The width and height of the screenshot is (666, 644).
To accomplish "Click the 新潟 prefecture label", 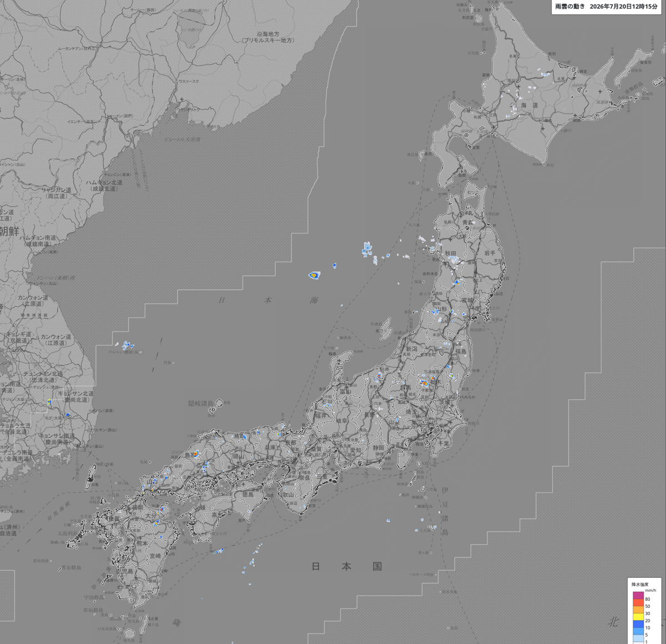I will (x=411, y=349).
